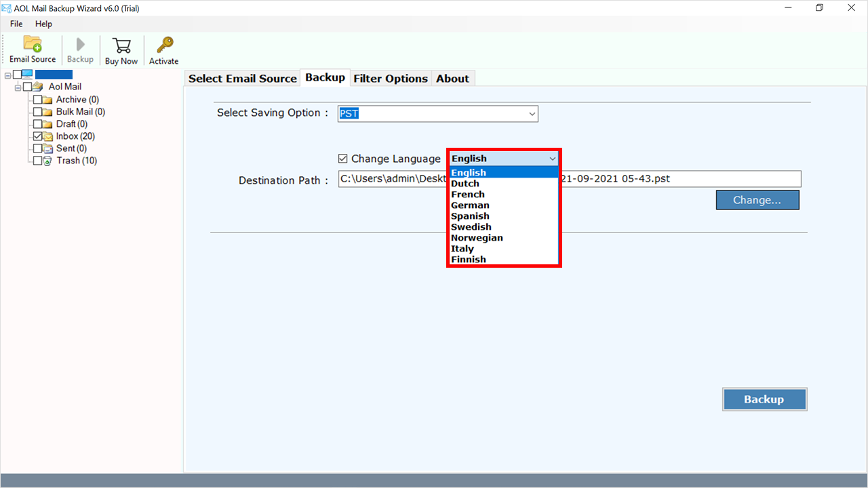Screen dimensions: 868x488
Task: Select Spanish in the language list
Action: click(x=504, y=216)
